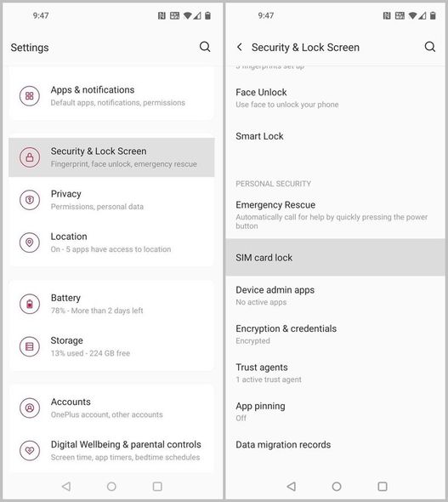Tap the Storage icon in Settings list
This screenshot has width=448, height=502.
[x=30, y=346]
